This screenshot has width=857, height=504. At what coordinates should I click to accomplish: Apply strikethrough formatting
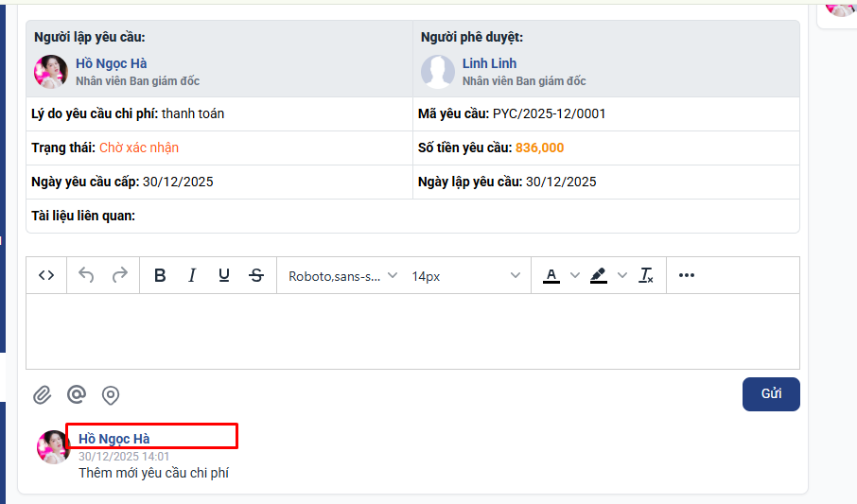click(x=256, y=275)
